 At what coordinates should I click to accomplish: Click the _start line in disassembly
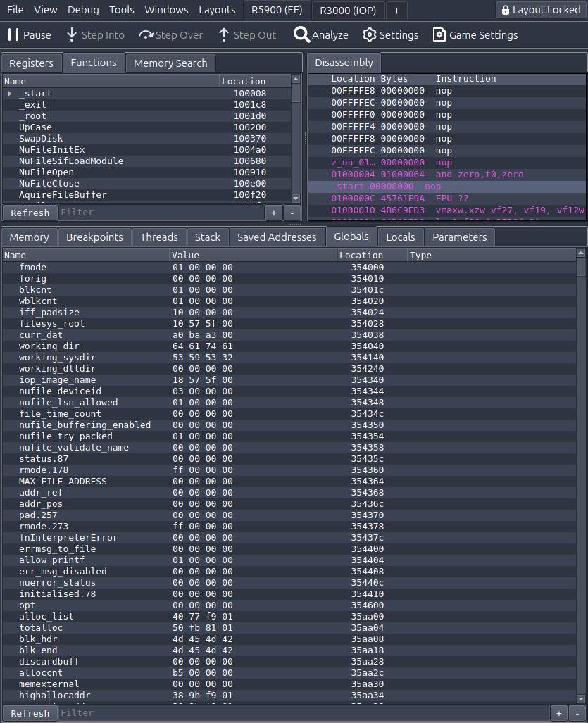[x=447, y=187]
